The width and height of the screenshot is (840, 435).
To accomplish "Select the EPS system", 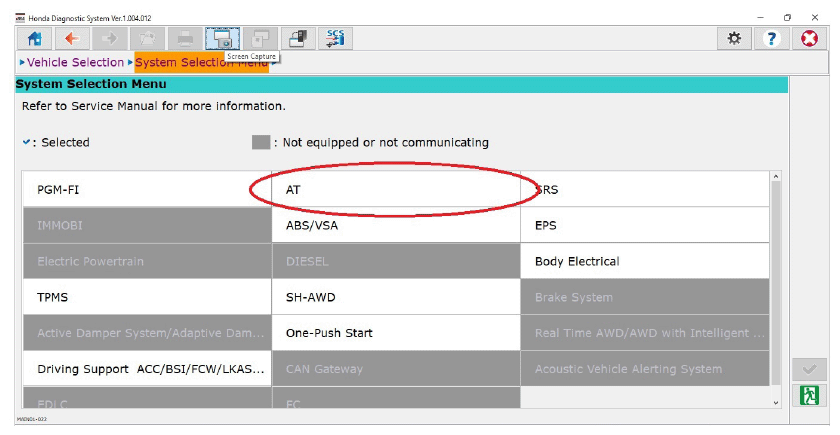I will [645, 225].
